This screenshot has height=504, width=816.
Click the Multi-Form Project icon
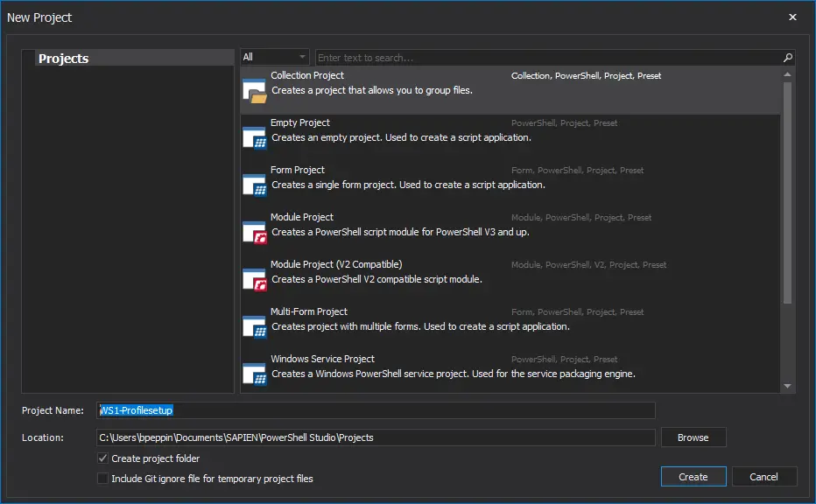point(255,327)
